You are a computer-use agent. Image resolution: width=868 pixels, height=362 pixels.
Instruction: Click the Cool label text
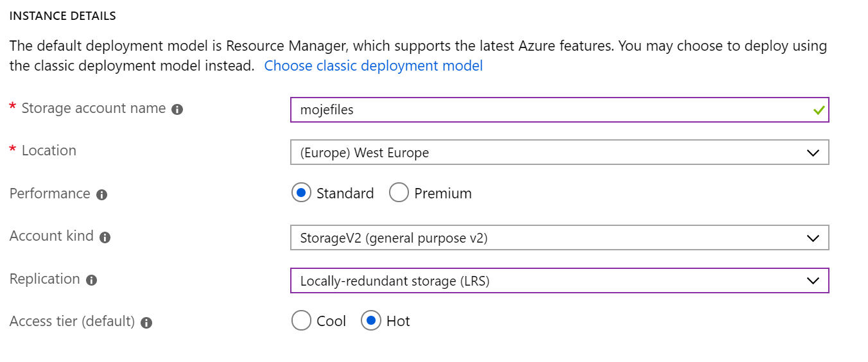point(331,321)
